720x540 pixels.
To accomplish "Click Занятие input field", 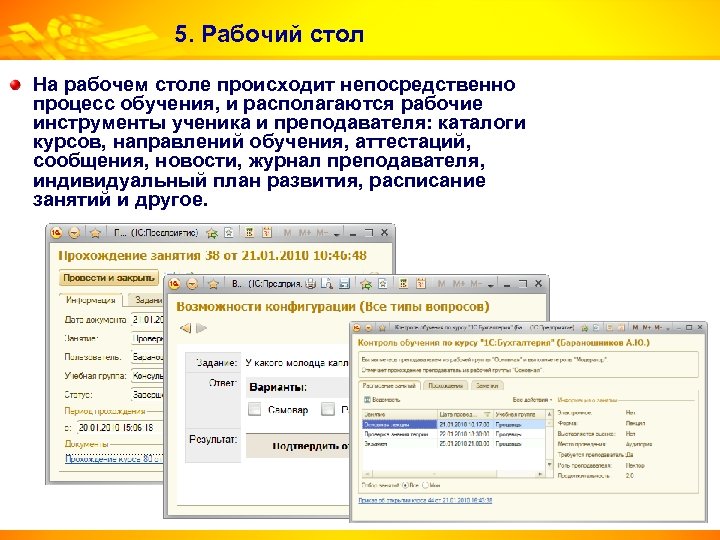I will click(x=147, y=338).
